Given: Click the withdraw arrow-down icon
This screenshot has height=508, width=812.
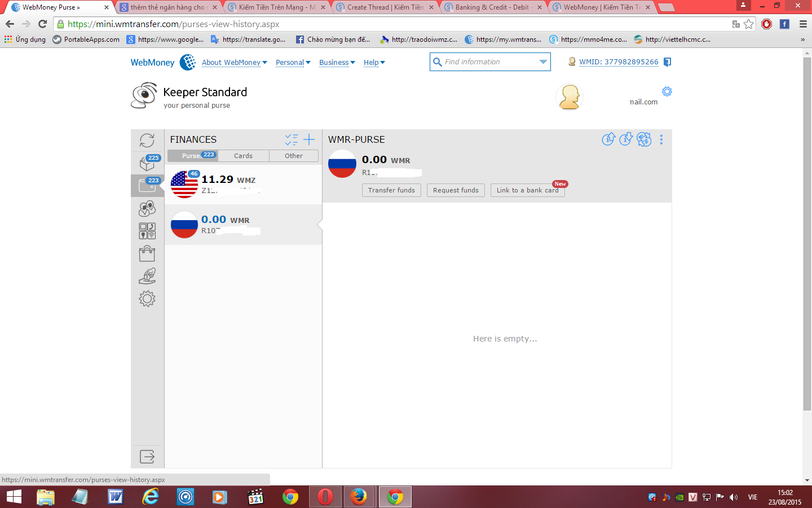Looking at the screenshot, I should coord(626,139).
